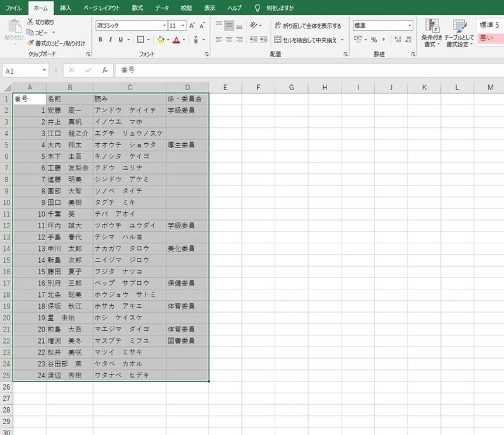Align text left
Screen dimensions: 504x435
(x=219, y=40)
